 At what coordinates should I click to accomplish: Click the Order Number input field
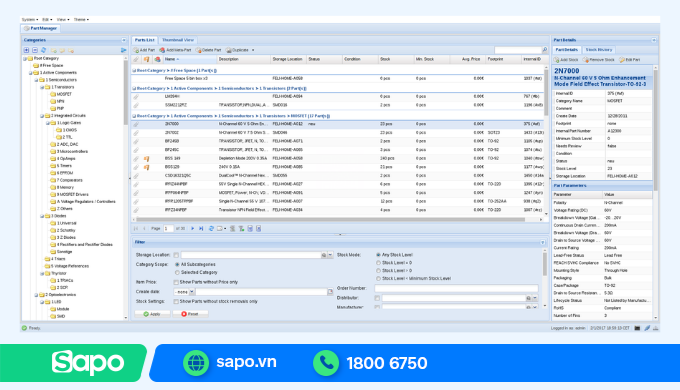click(x=457, y=288)
